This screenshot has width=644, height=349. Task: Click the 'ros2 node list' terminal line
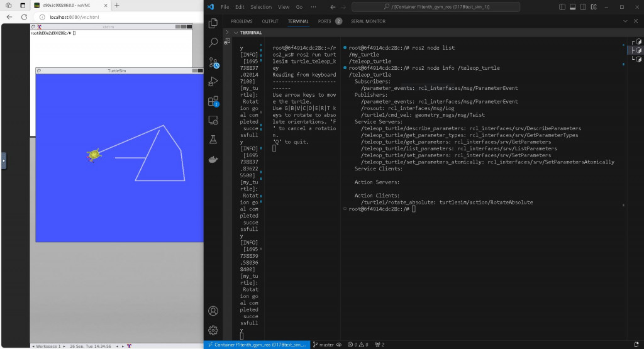pos(401,48)
